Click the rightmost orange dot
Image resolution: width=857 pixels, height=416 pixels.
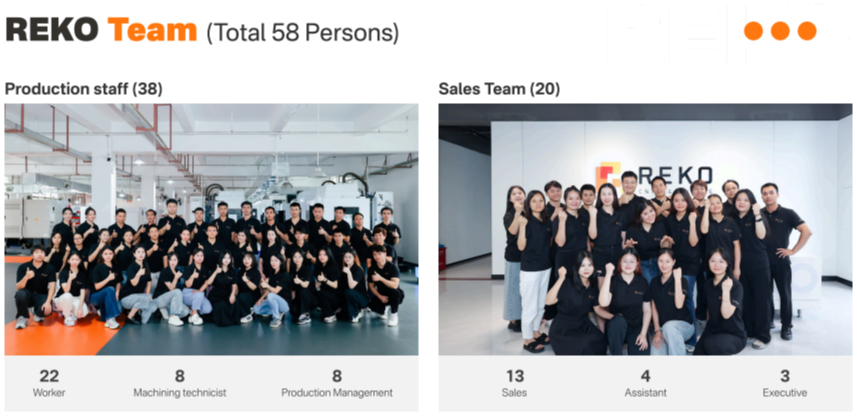coord(806,31)
